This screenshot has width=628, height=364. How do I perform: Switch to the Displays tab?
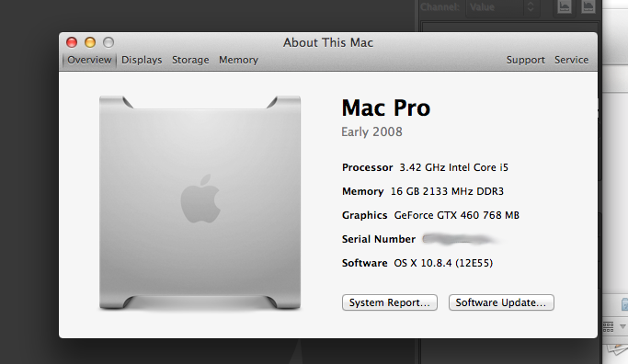[x=142, y=60]
